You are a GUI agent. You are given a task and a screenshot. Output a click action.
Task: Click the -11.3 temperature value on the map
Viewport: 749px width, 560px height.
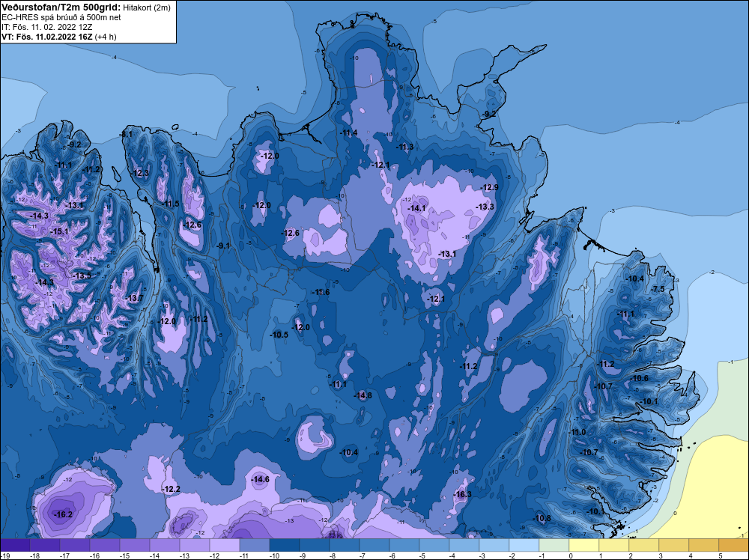click(x=405, y=147)
